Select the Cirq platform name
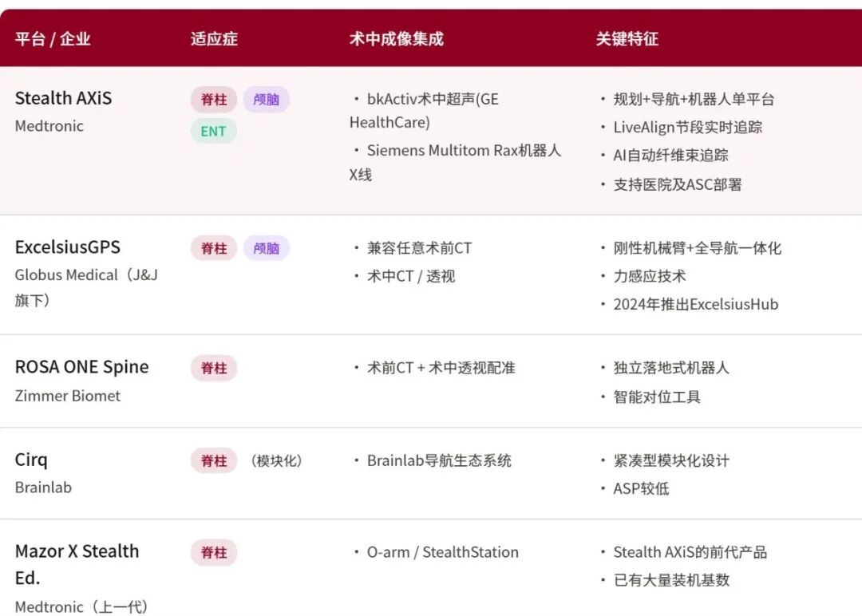This screenshot has width=862, height=616. pyautogui.click(x=31, y=460)
